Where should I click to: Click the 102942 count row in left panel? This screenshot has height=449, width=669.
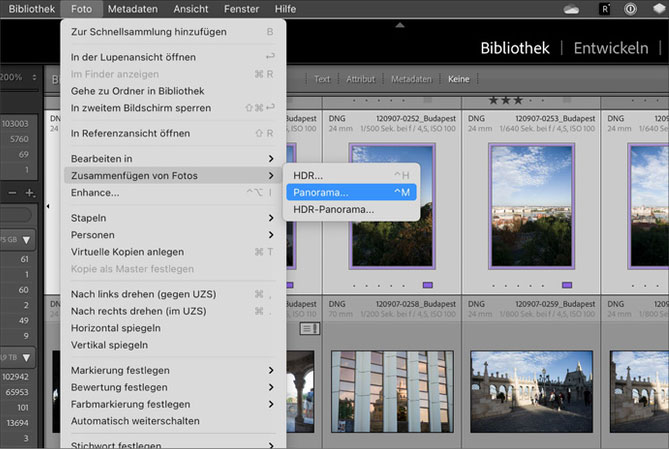pyautogui.click(x=19, y=377)
